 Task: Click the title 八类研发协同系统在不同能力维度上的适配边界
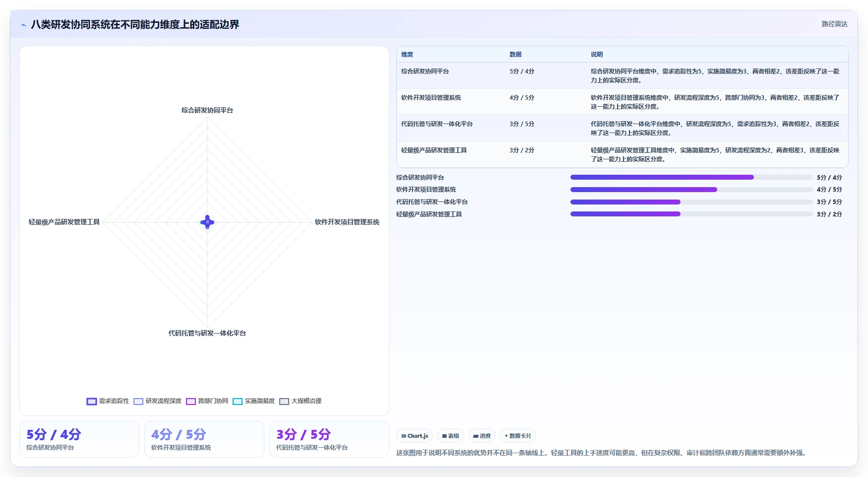135,25
